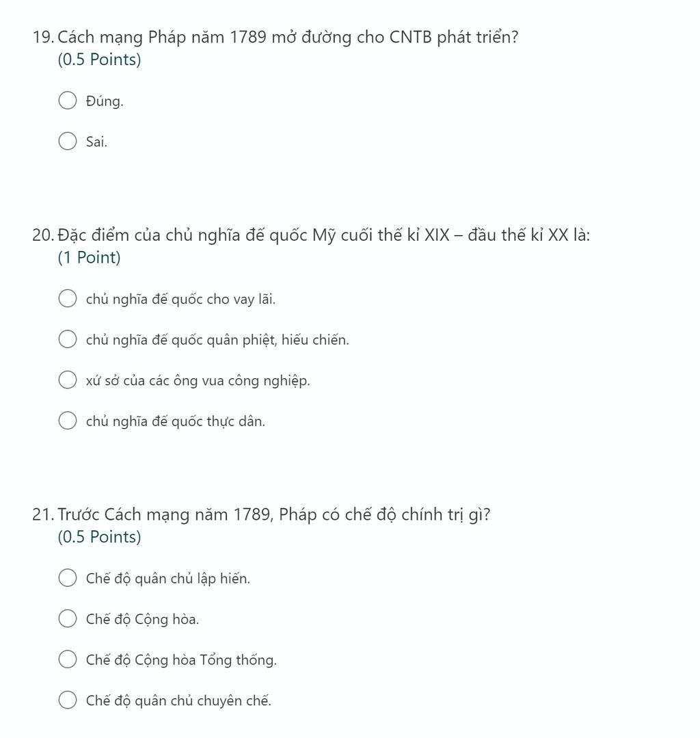This screenshot has width=700, height=738.
Task: Mark radio circle for 'xứ sở của các ông vua công nghiệp'
Action: click(x=67, y=380)
